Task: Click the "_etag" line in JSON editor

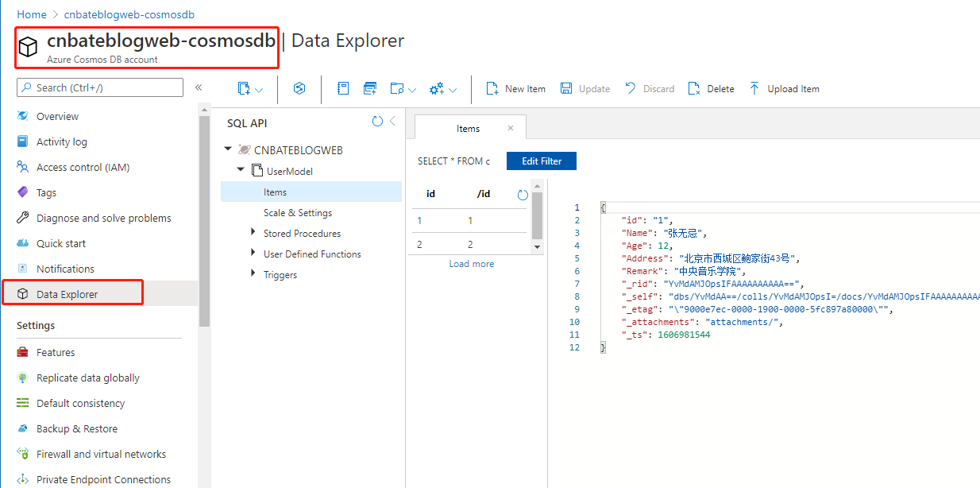Action: [757, 309]
